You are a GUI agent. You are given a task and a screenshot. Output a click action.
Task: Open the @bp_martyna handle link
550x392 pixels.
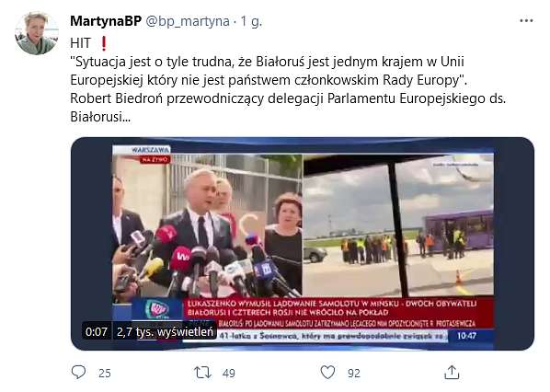188,21
